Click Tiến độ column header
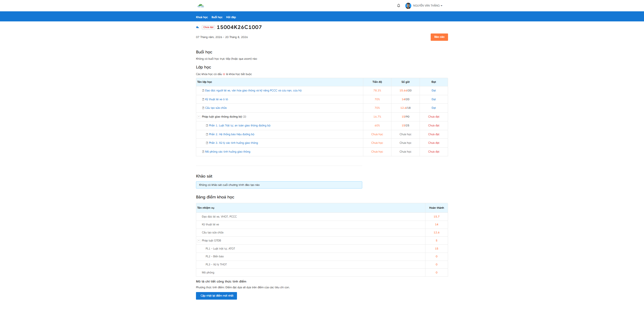The image size is (644, 320). click(x=377, y=82)
